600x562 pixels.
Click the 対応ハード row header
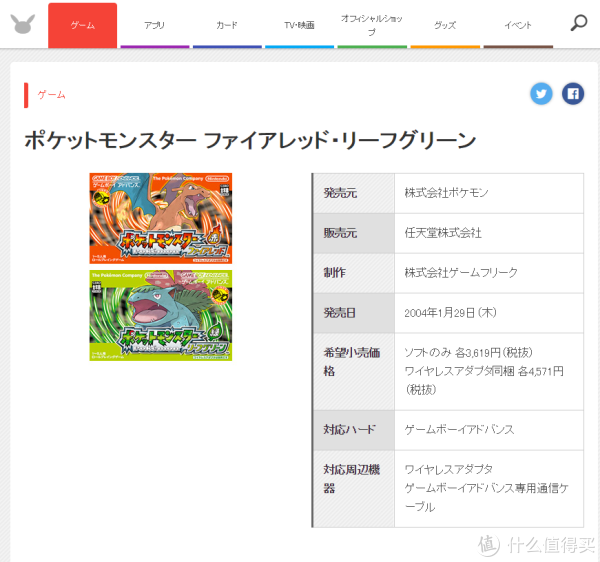tap(354, 430)
